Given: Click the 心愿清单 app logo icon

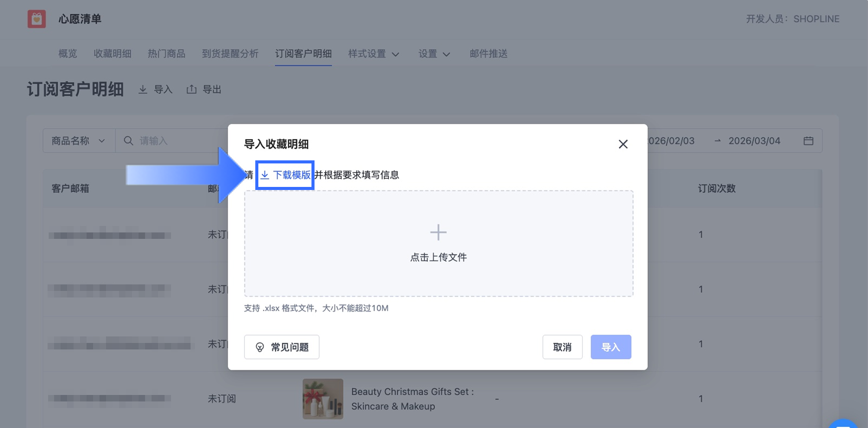Looking at the screenshot, I should (x=37, y=19).
